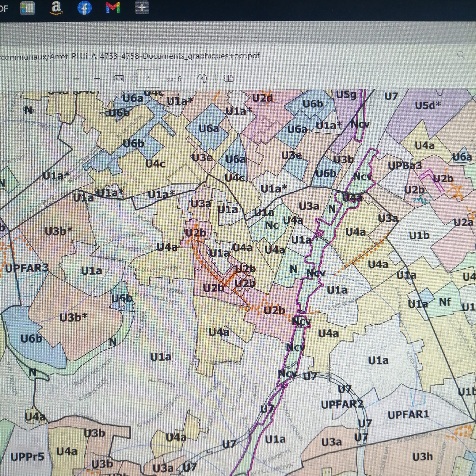
Task: Click the UPPr5 zone label on the map
Action: [27, 457]
